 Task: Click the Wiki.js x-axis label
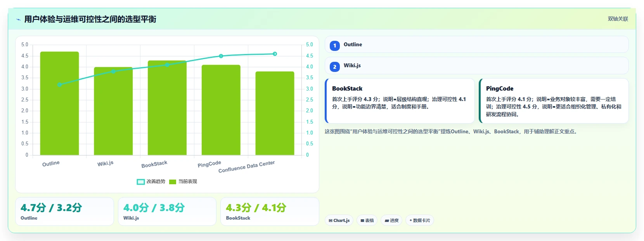(106, 164)
